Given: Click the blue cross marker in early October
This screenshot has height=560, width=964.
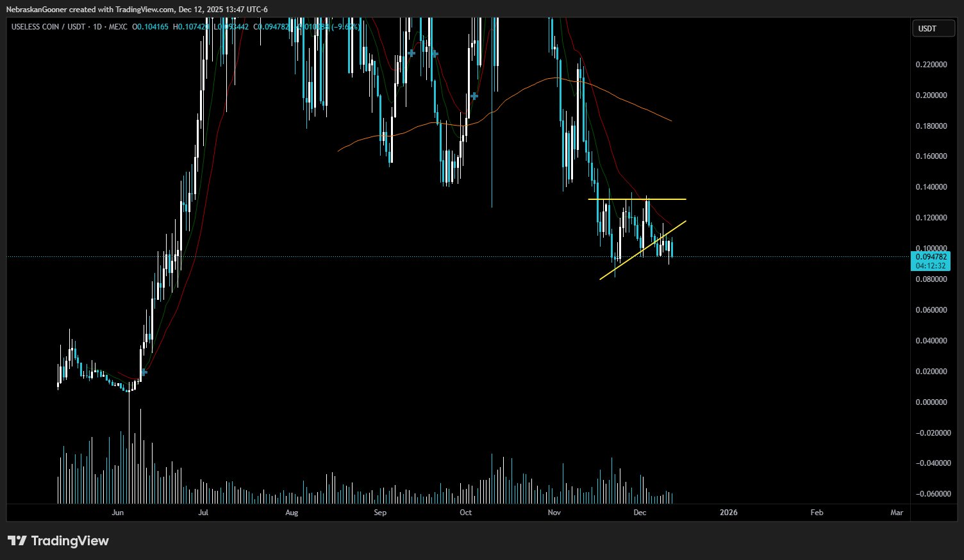Looking at the screenshot, I should pyautogui.click(x=474, y=96).
